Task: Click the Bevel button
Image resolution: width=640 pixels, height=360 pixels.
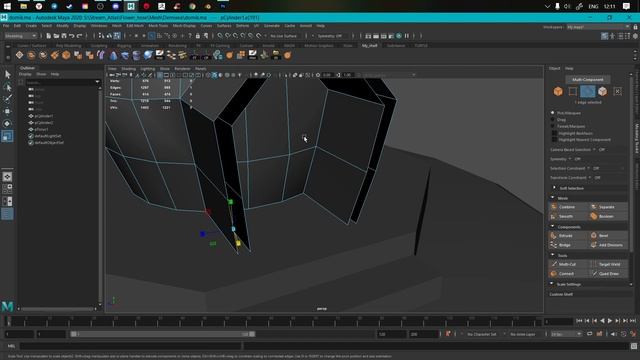Action: [x=608, y=236]
